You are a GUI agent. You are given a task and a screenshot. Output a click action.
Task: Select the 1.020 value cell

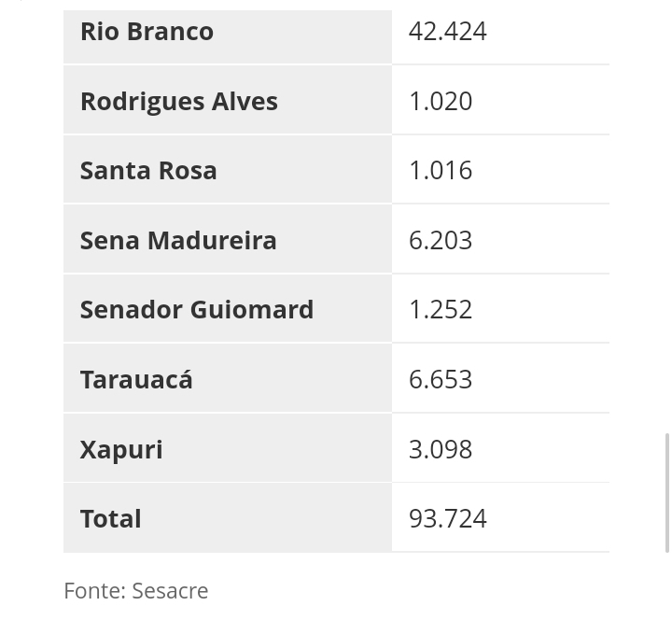coord(441,101)
